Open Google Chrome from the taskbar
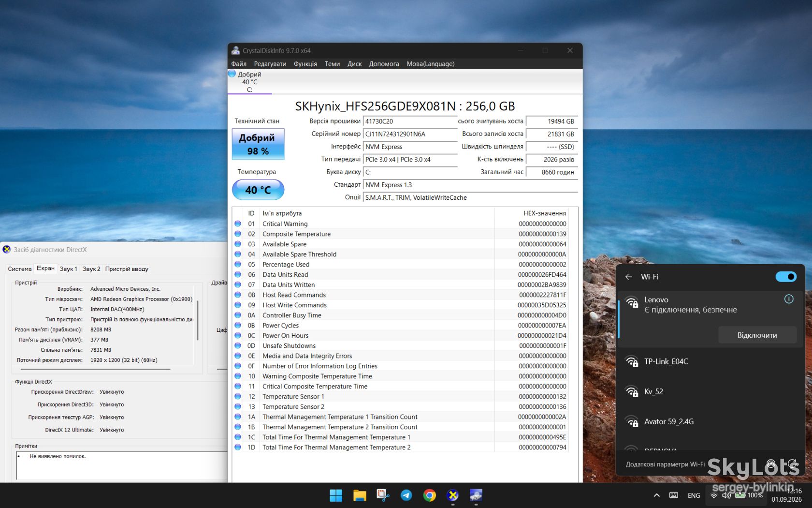Viewport: 812px width, 508px height. tap(429, 495)
